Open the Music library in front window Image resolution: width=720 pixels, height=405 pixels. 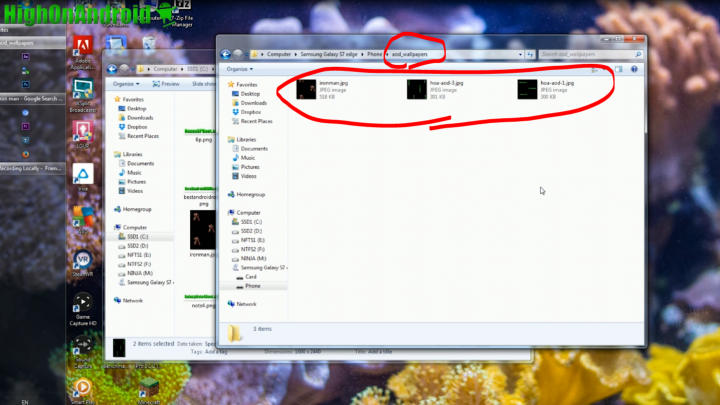pos(248,158)
